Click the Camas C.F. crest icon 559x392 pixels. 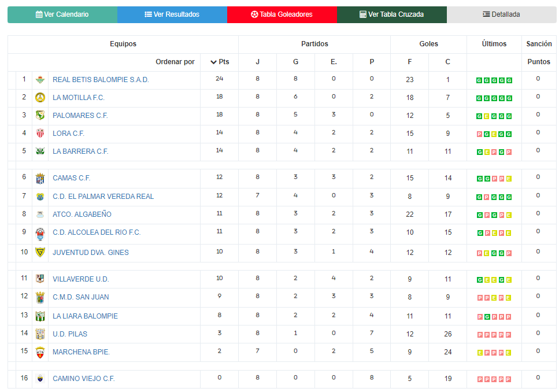click(40, 178)
